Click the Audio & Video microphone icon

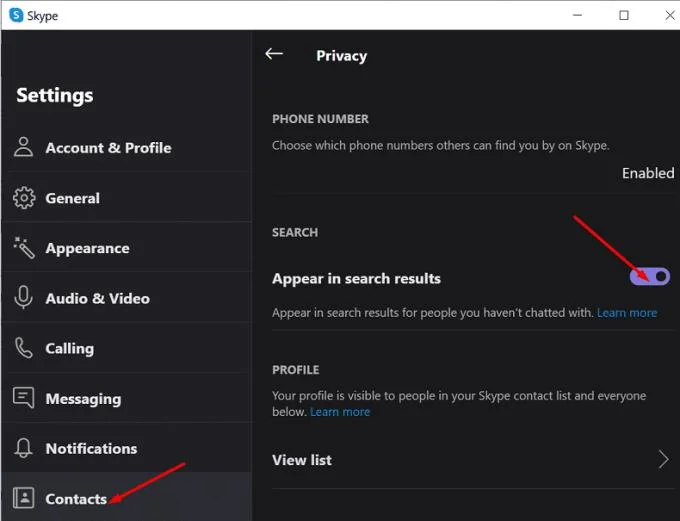pos(23,298)
